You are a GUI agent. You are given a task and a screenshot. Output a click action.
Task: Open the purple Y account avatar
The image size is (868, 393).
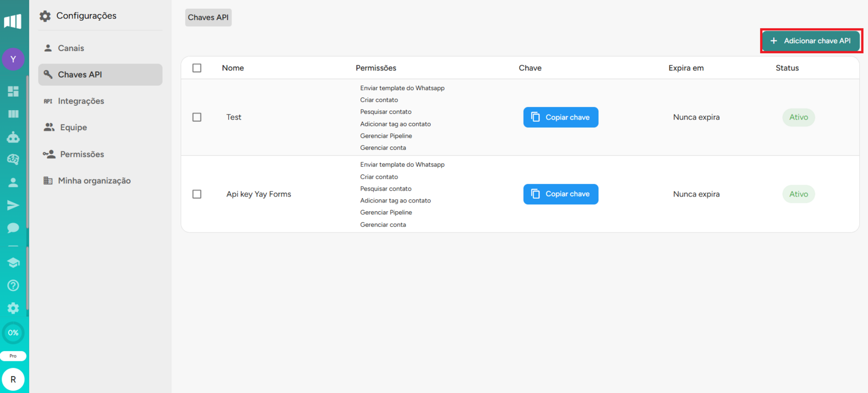coord(13,59)
